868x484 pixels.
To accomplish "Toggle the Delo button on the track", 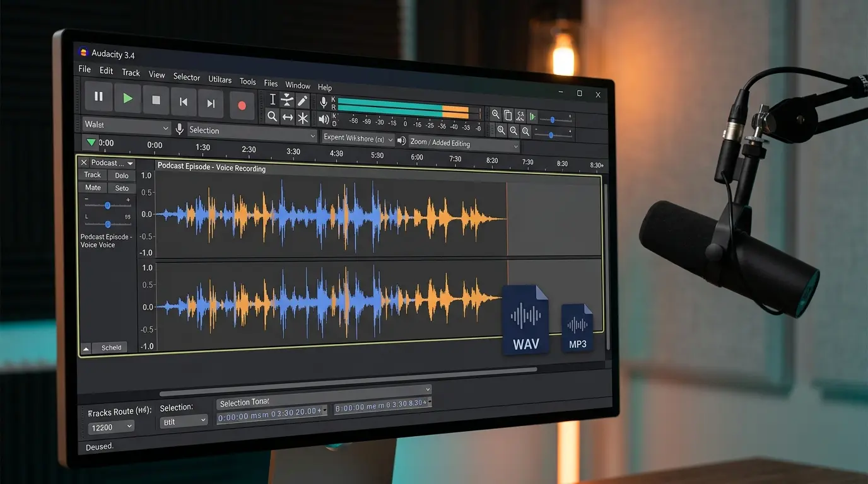I will point(122,175).
